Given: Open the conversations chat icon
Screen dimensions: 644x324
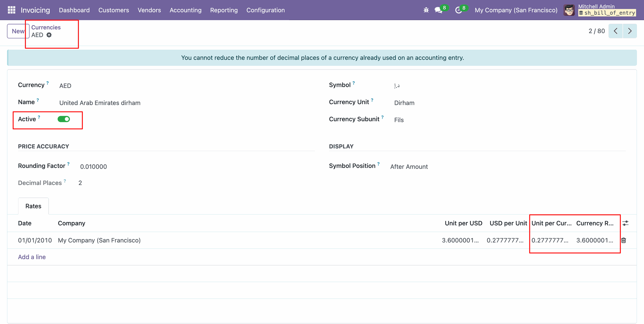Looking at the screenshot, I should 438,10.
